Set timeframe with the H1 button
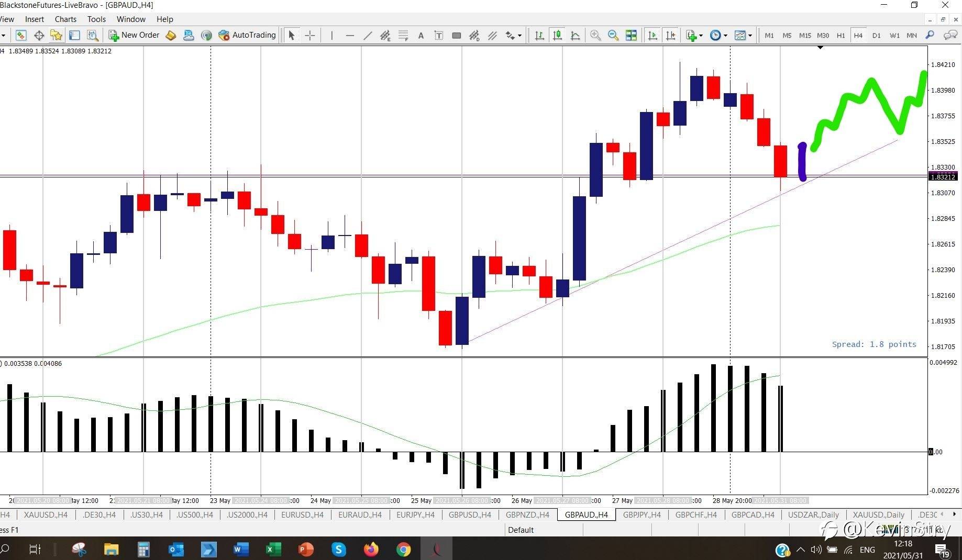The image size is (962, 560). [x=841, y=35]
